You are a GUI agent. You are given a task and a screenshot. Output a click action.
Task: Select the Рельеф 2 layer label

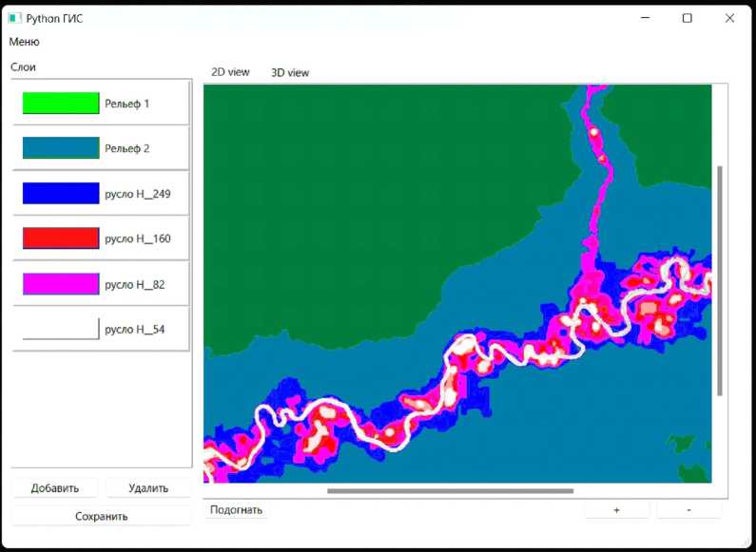click(x=127, y=148)
